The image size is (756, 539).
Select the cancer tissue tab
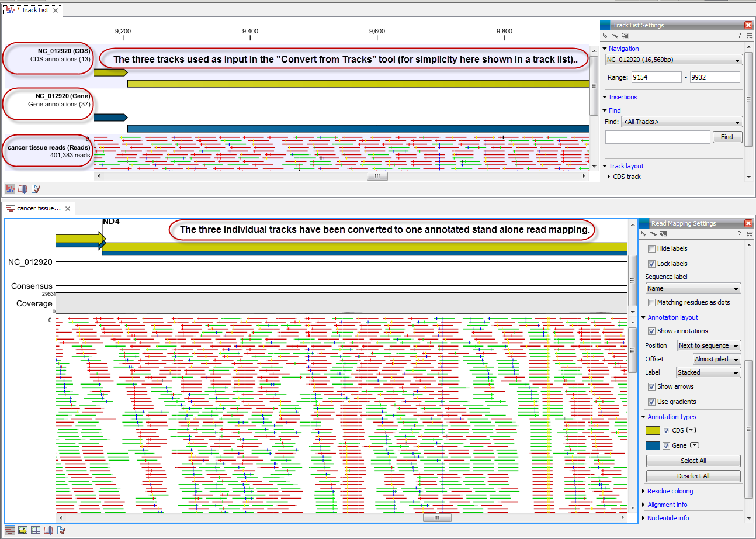(x=35, y=208)
